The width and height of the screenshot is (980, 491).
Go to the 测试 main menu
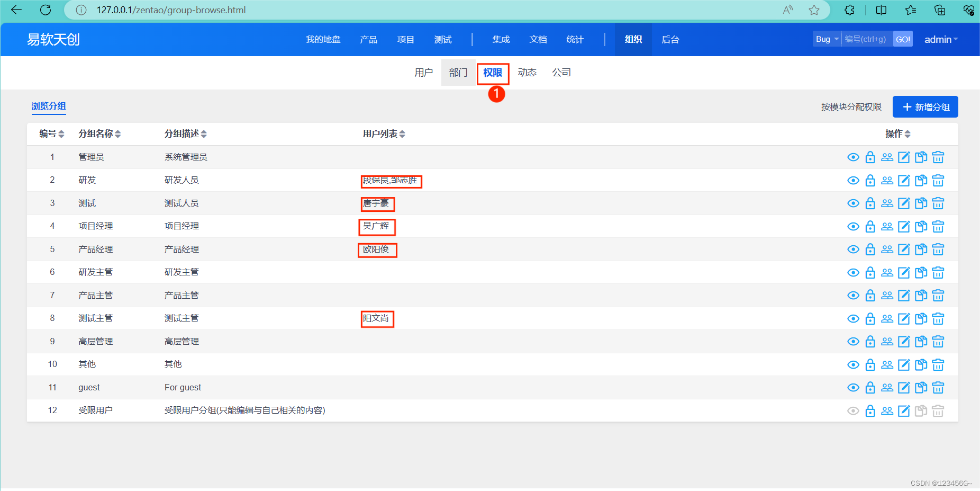coord(442,40)
